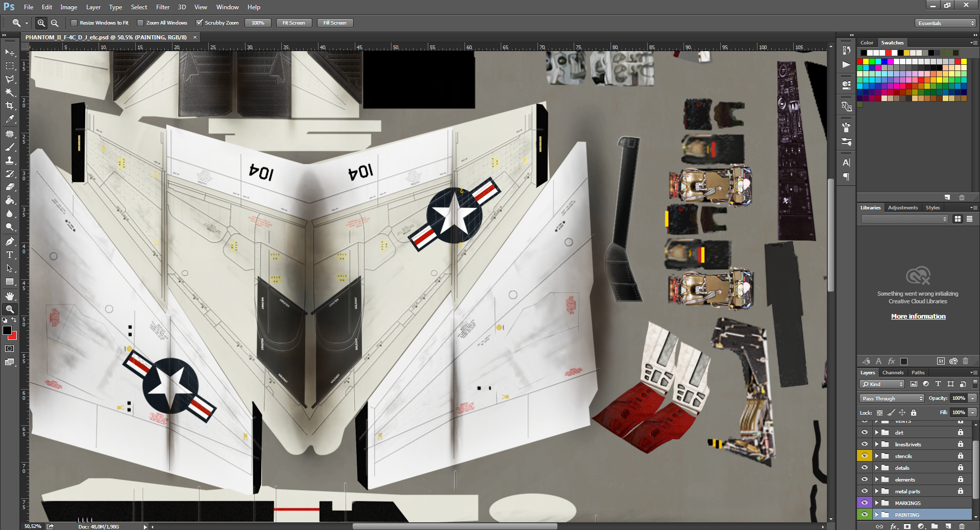Hide the PAINTING layer group
980x530 pixels.
pyautogui.click(x=865, y=515)
